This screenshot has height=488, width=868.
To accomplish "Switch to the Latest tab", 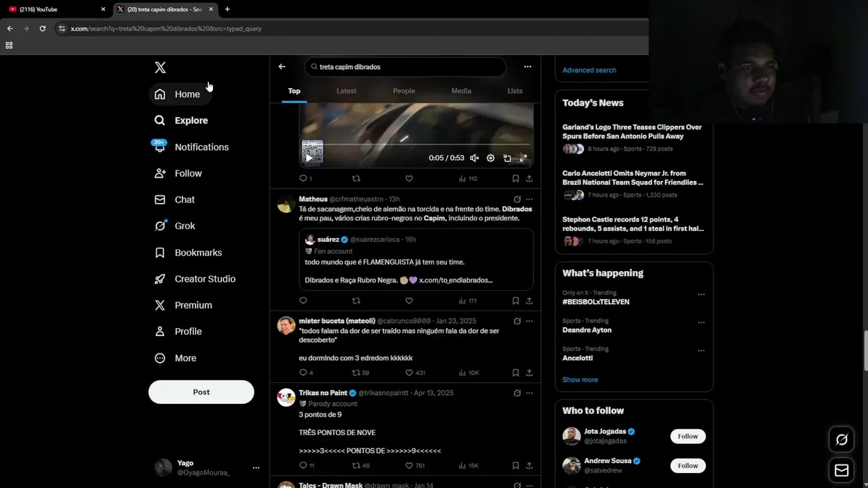I will (347, 91).
